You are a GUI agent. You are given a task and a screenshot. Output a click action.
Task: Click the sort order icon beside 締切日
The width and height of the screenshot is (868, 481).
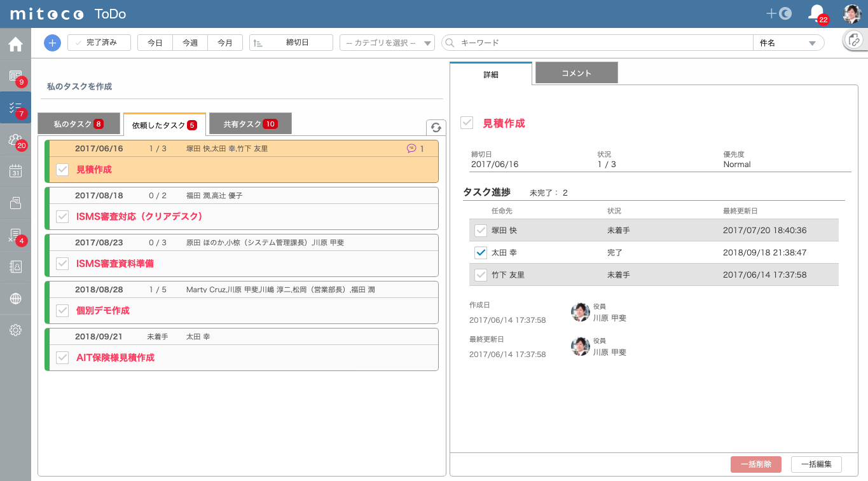click(x=258, y=43)
